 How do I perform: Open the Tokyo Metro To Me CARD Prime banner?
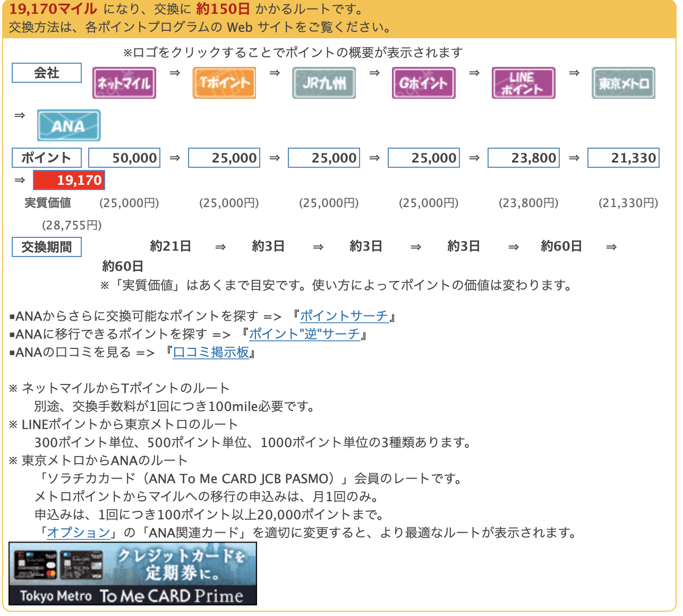pos(133,574)
